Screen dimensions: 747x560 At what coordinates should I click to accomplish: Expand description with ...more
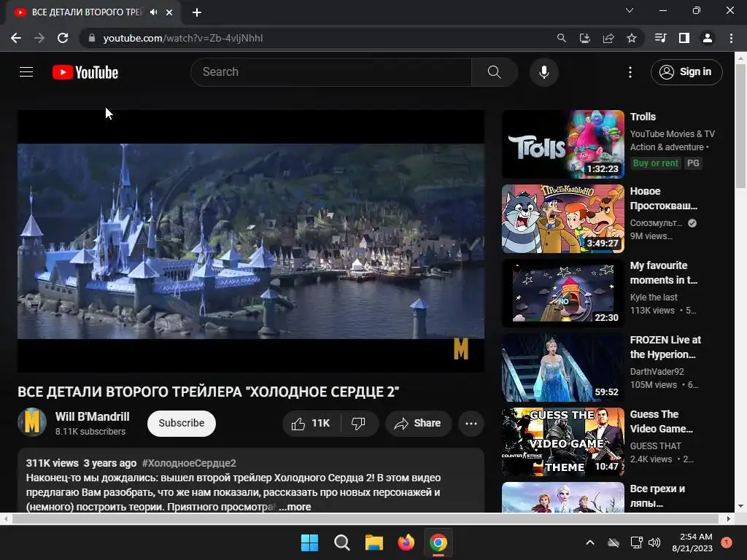click(295, 507)
